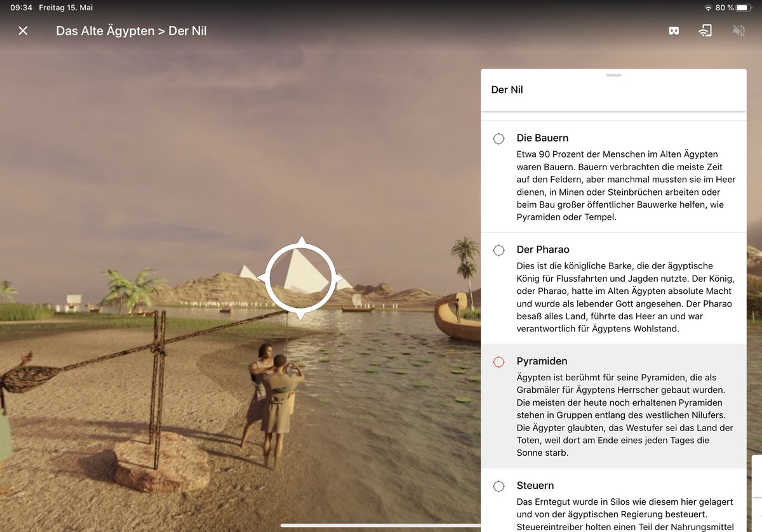The height and width of the screenshot is (532, 762).
Task: Tap the compass ring around the pyramids
Action: coord(300,277)
